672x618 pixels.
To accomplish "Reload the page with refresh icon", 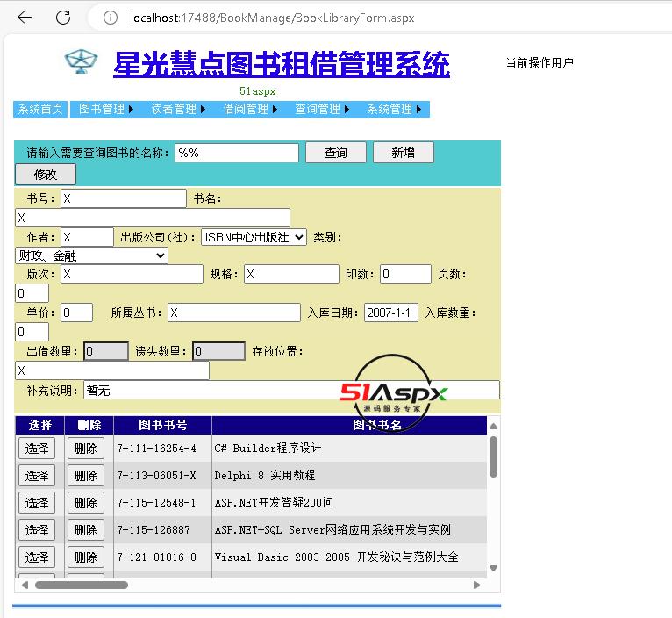I will click(x=63, y=18).
